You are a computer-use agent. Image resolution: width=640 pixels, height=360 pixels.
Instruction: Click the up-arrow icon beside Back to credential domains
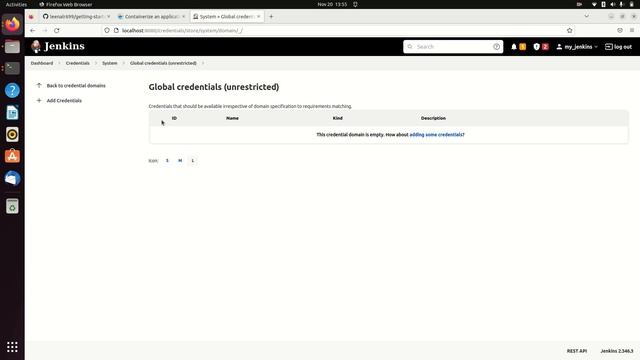pyautogui.click(x=39, y=86)
